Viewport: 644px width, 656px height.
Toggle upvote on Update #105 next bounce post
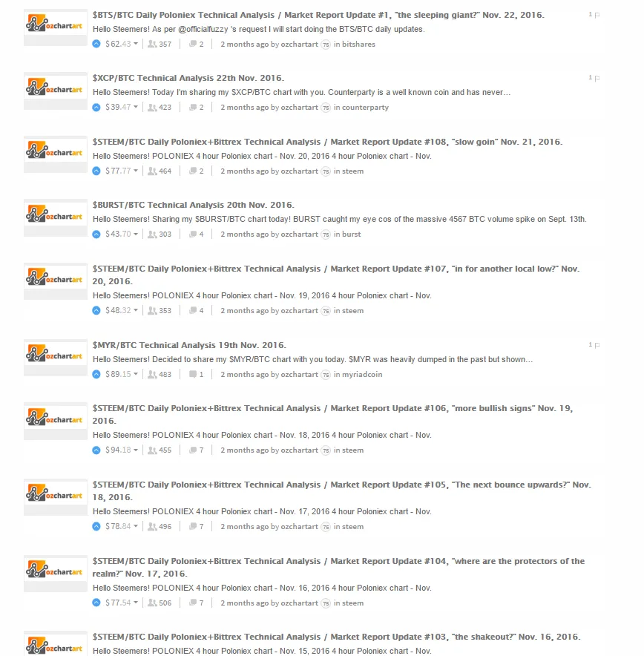(96, 527)
